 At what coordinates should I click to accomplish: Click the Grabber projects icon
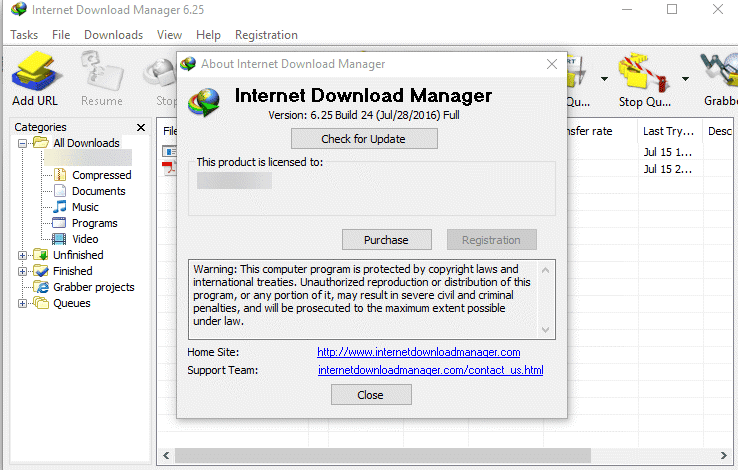(41, 287)
